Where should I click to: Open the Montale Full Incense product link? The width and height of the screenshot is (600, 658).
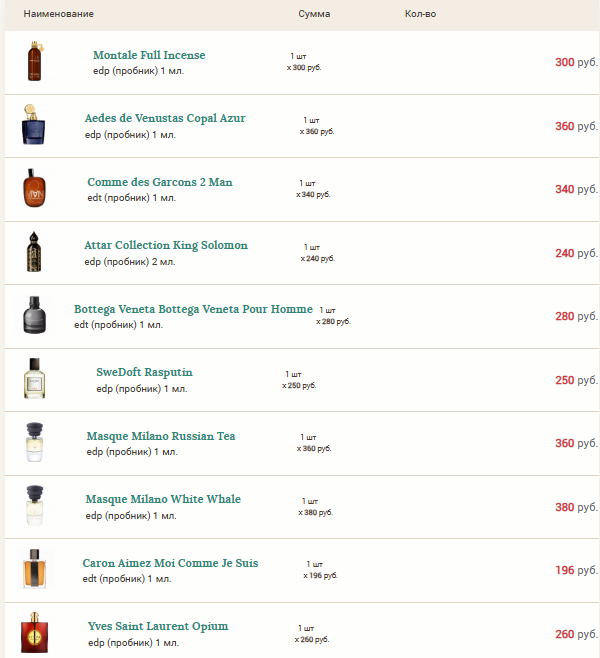coord(149,55)
